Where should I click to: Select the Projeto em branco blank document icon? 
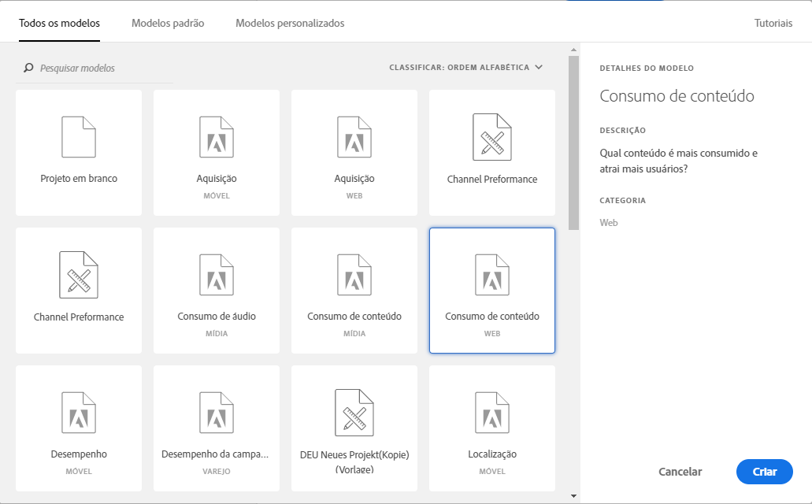coord(79,137)
